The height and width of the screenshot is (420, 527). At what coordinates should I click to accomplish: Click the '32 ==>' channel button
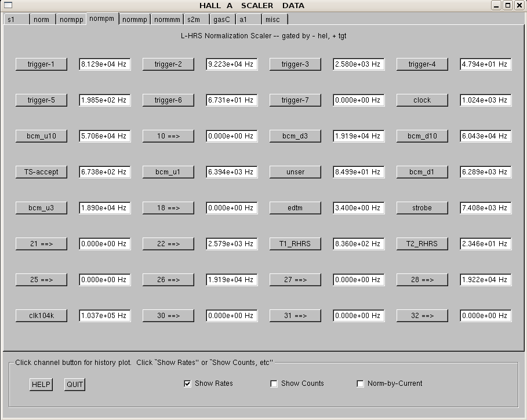click(423, 316)
